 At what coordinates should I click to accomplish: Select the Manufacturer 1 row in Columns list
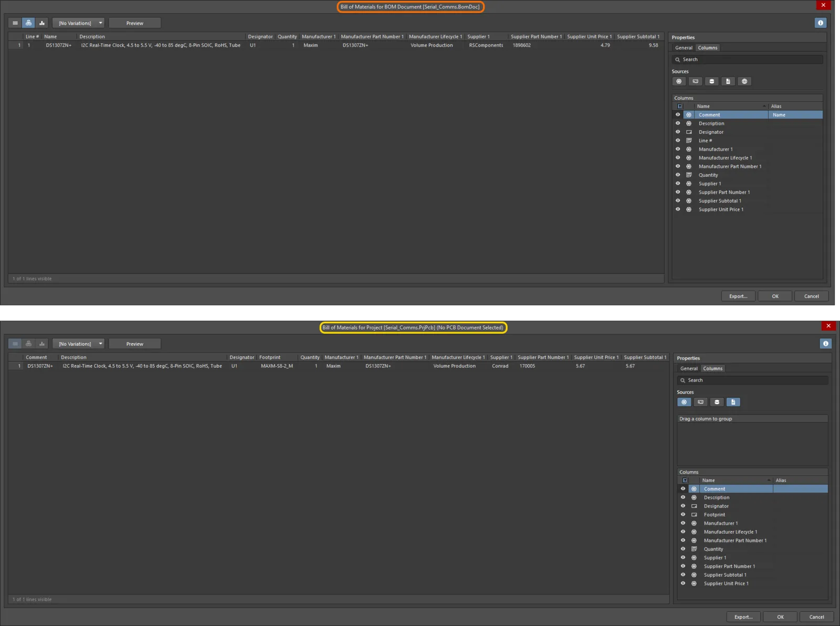[716, 149]
